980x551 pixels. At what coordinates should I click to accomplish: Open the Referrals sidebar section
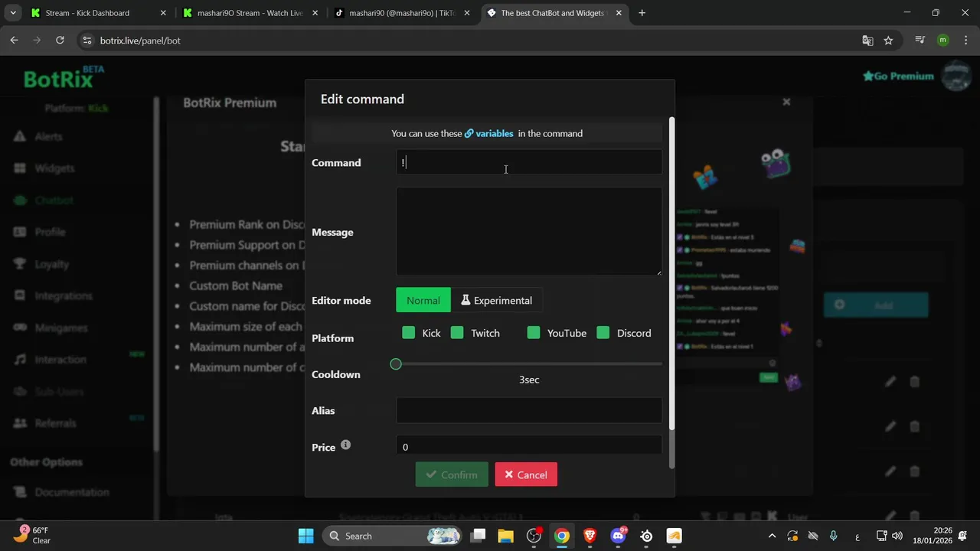click(x=55, y=423)
